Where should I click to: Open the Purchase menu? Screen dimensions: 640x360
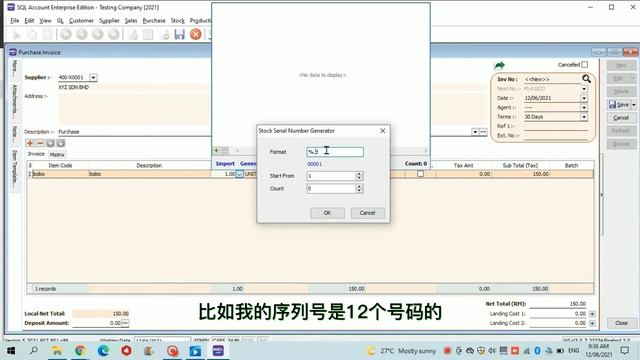(x=154, y=20)
